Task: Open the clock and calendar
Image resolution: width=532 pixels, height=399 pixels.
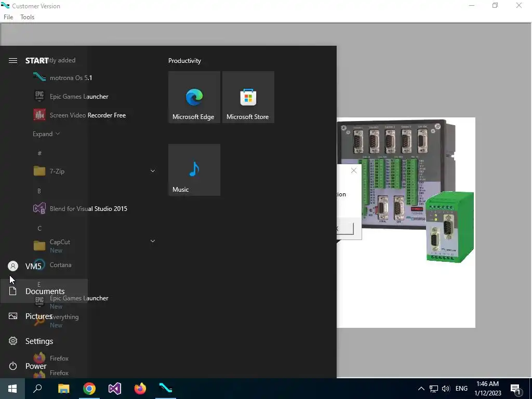Action: pos(487,389)
